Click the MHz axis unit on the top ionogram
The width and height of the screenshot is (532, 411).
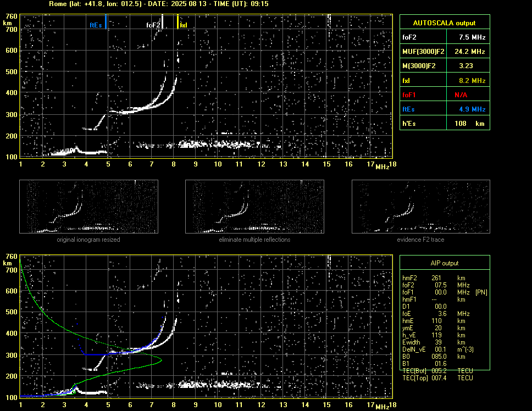point(382,166)
